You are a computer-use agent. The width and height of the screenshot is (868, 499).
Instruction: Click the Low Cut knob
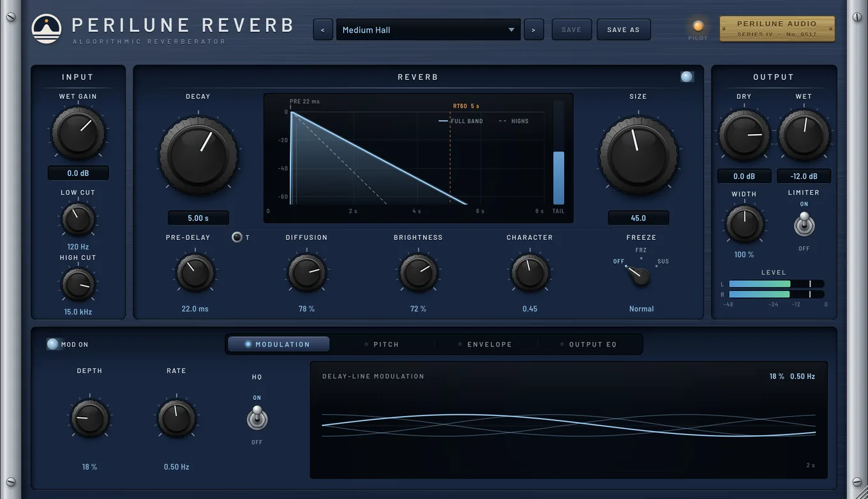[78, 220]
